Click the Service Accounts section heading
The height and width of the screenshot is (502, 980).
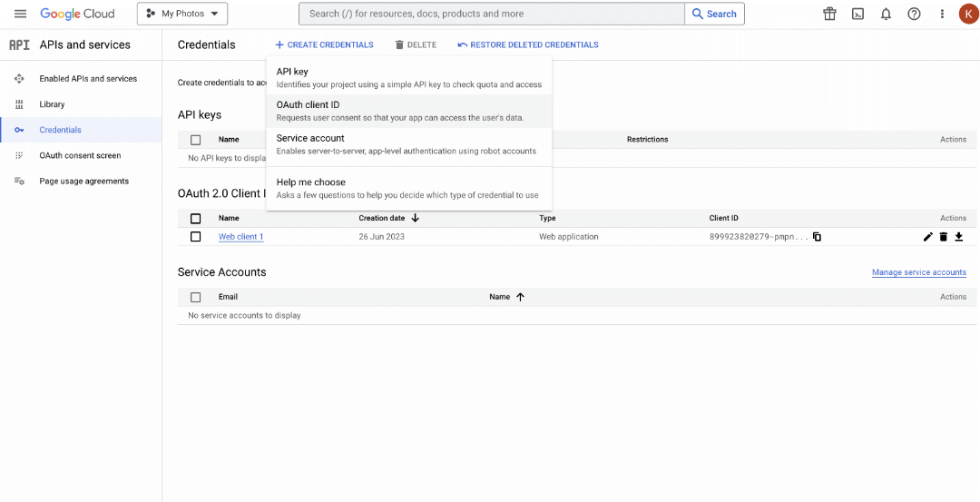pos(222,272)
